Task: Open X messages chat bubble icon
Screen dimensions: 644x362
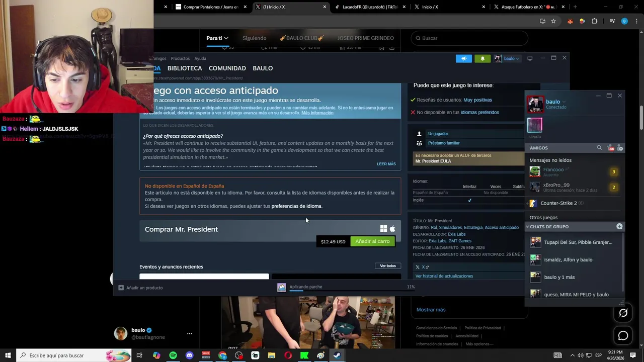Action: coord(623,335)
